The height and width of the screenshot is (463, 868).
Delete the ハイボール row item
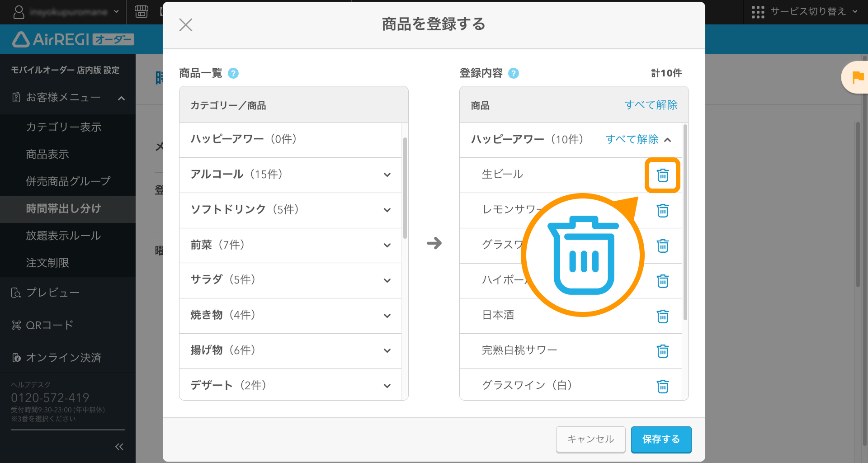tap(662, 281)
